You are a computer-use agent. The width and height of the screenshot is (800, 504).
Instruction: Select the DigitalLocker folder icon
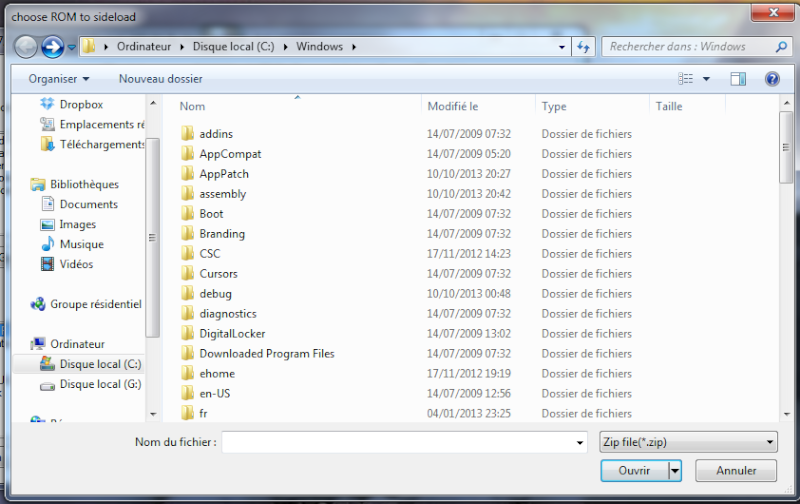point(187,333)
